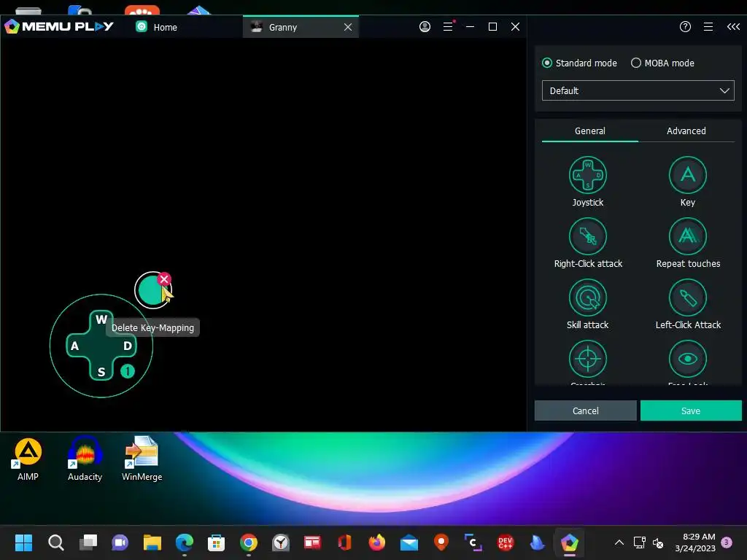
Task: Close the Granny tab
Action: [x=348, y=27]
